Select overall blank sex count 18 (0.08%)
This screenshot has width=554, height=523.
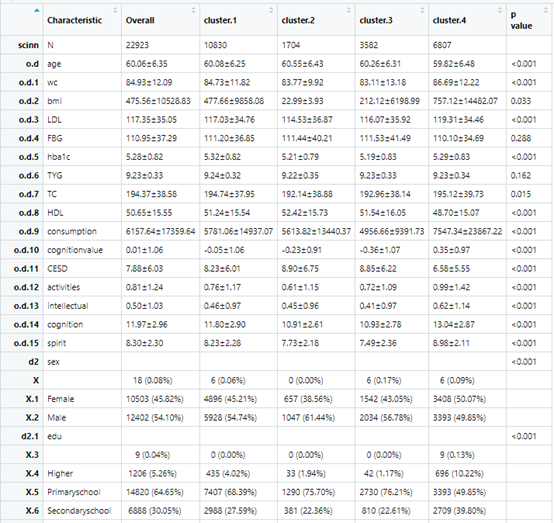tap(152, 380)
